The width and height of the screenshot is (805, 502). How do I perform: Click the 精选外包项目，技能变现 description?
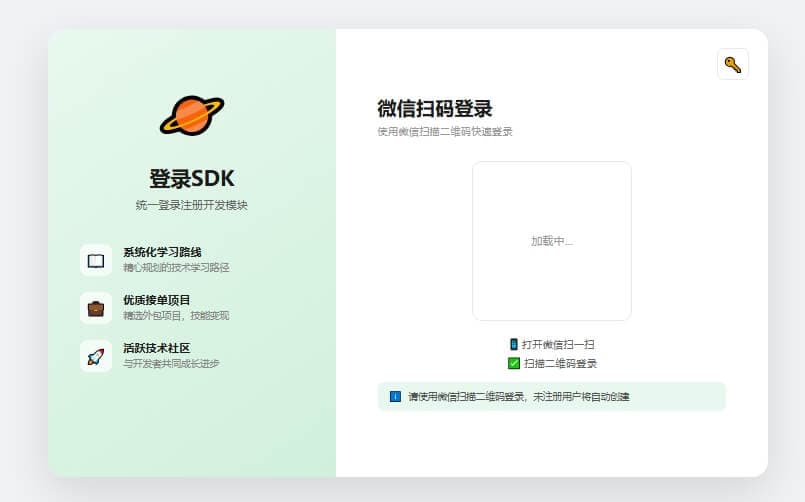[x=176, y=315]
